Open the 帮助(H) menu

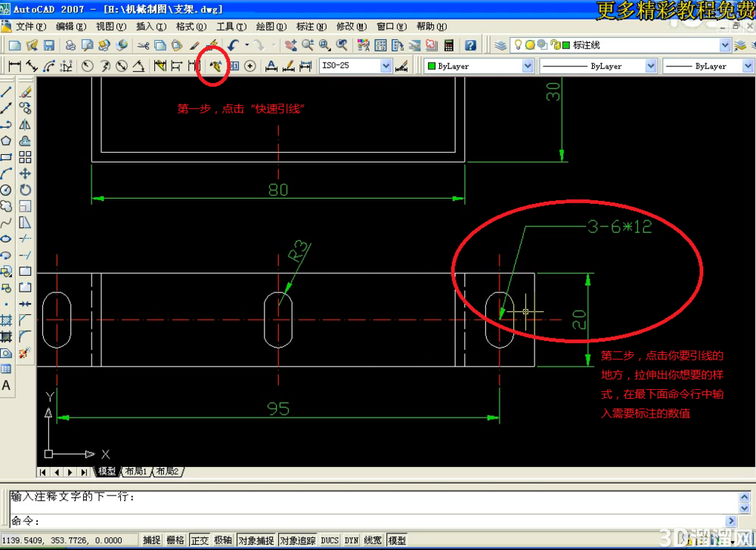click(432, 26)
